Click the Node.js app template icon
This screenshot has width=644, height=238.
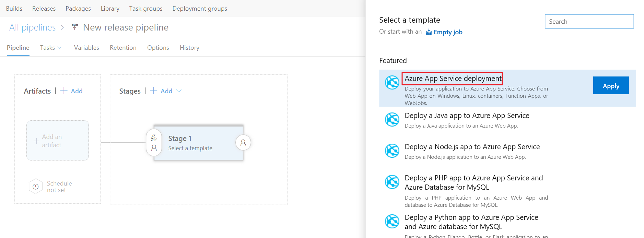click(x=392, y=151)
